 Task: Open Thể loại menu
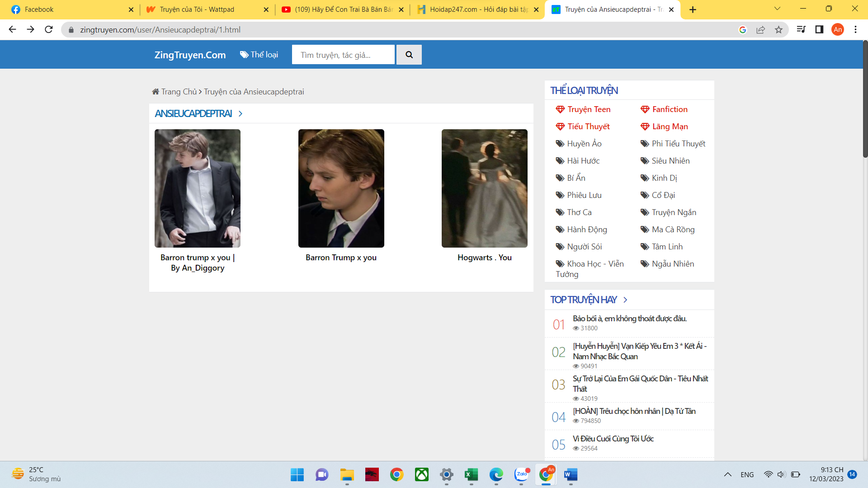pyautogui.click(x=259, y=55)
